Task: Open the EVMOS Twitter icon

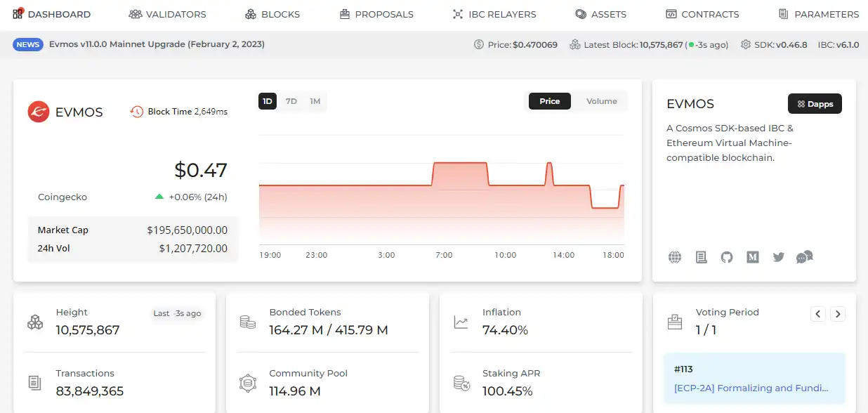Action: [778, 257]
